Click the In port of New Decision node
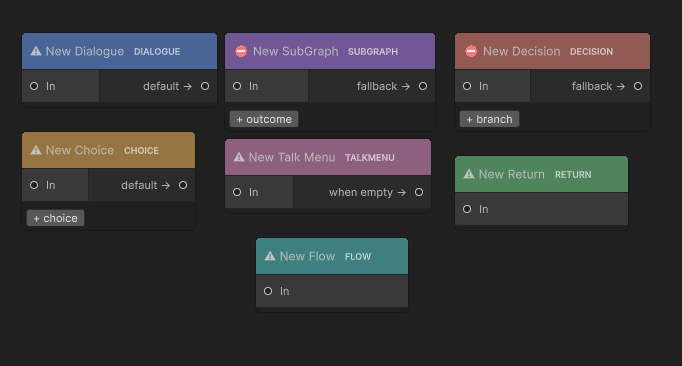The width and height of the screenshot is (682, 366). (467, 86)
